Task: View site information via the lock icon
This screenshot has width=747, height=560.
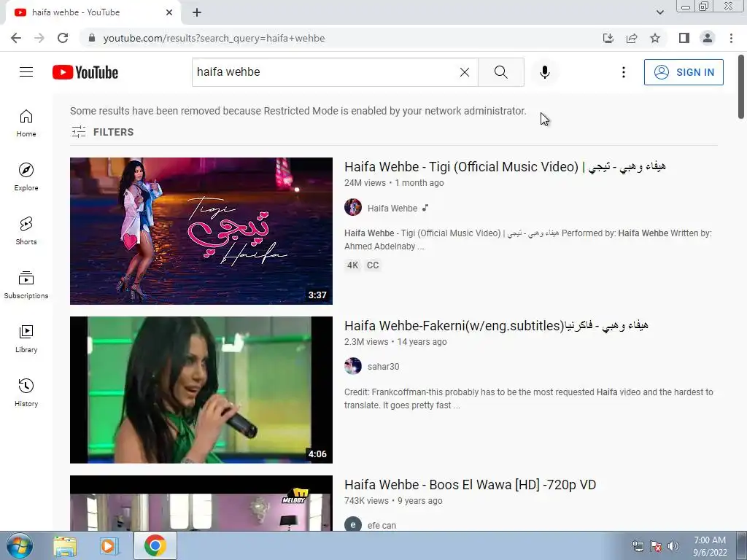Action: coord(92,38)
